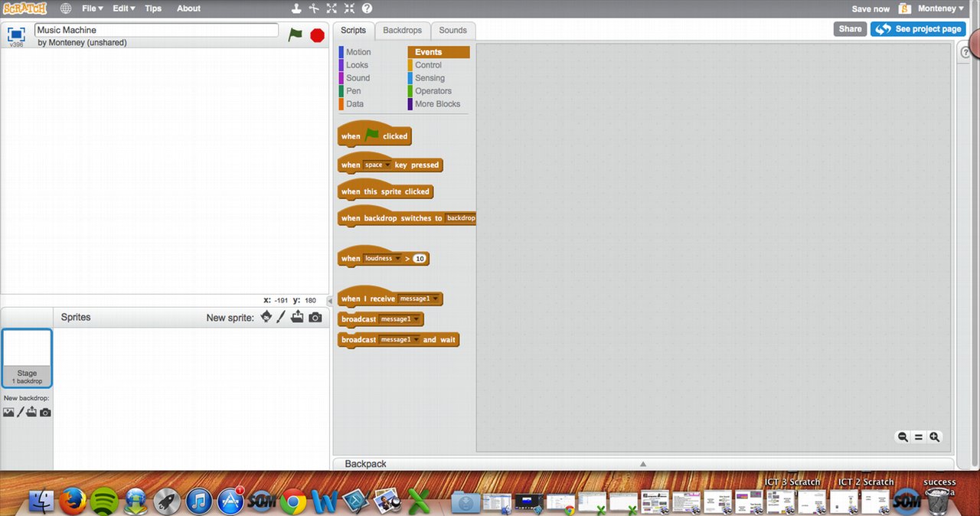Paint a new sprite with the brush icon
Image resolution: width=980 pixels, height=516 pixels.
(281, 316)
